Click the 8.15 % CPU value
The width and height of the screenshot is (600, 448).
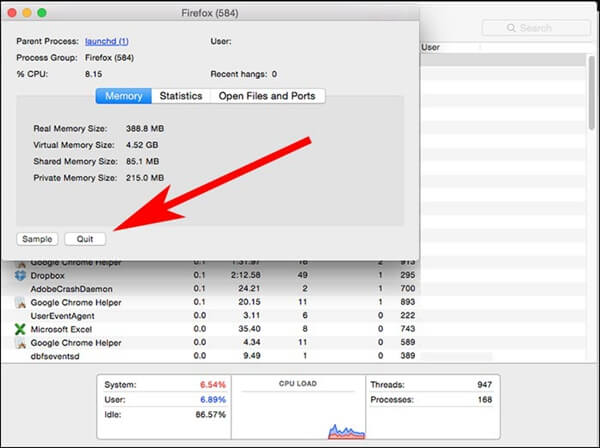pos(93,74)
